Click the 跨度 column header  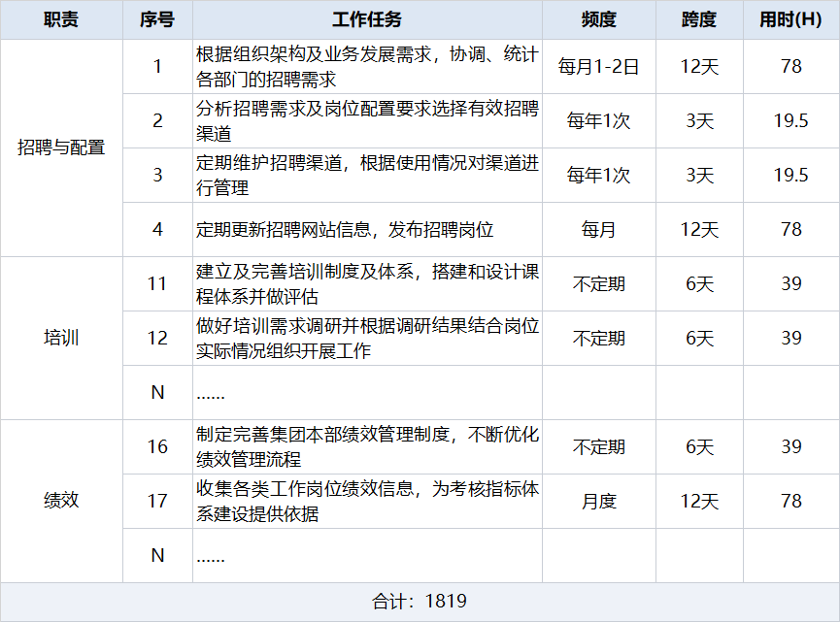click(x=699, y=19)
